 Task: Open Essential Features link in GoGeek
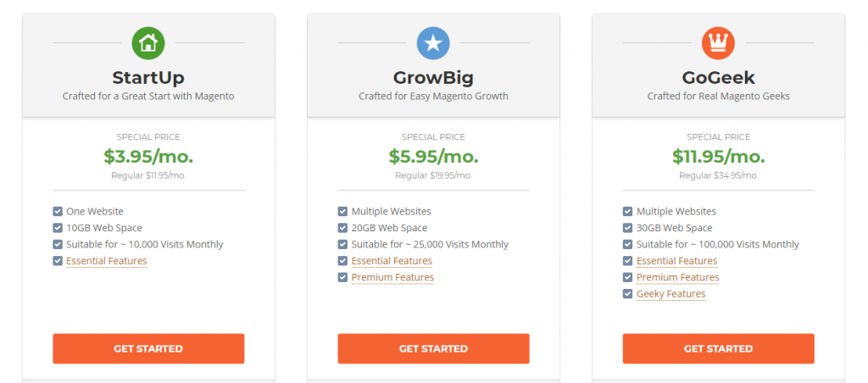pyautogui.click(x=677, y=261)
